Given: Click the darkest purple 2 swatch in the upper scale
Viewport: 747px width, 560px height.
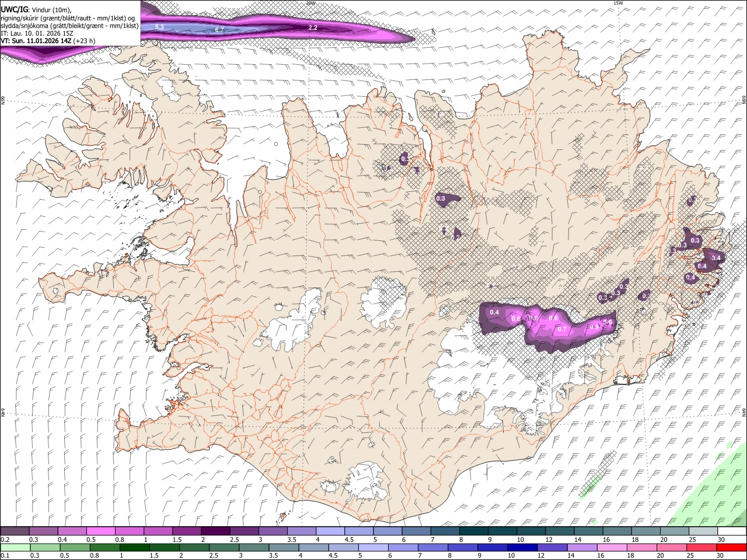Looking at the screenshot, I should pos(215,531).
